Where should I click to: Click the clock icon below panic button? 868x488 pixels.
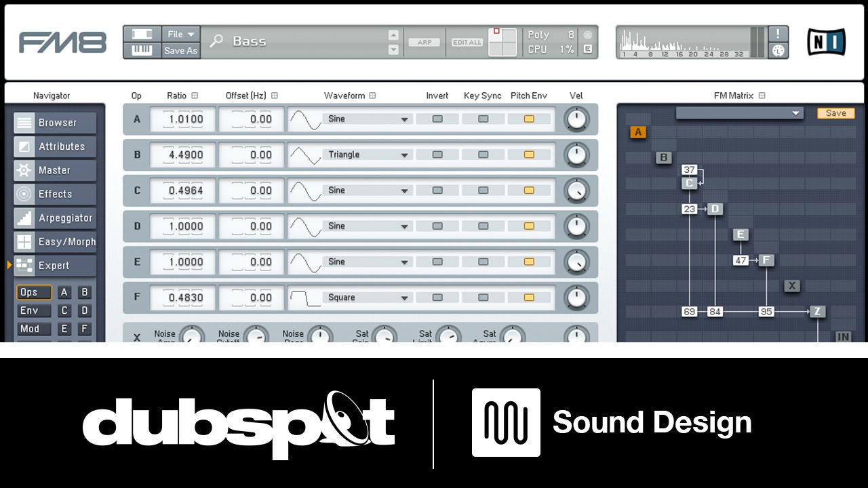[778, 50]
